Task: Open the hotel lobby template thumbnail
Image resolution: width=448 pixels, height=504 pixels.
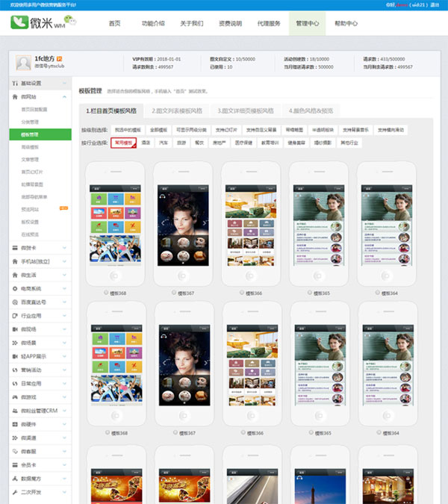Action: click(x=388, y=486)
